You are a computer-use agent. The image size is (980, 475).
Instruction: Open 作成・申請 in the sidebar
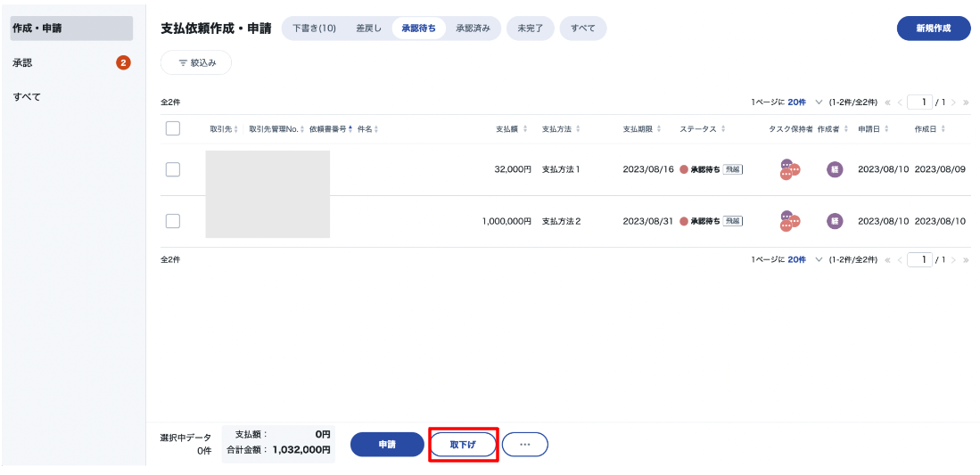coord(72,29)
